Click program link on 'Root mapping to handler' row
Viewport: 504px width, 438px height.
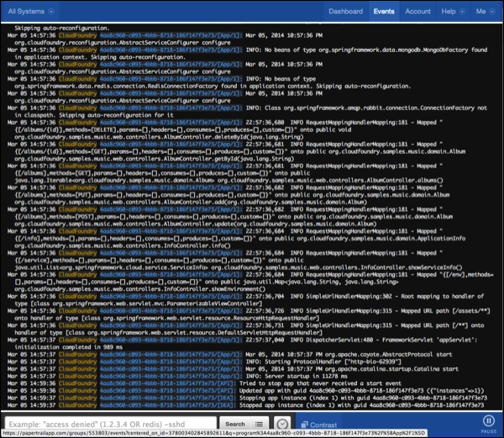171,297
